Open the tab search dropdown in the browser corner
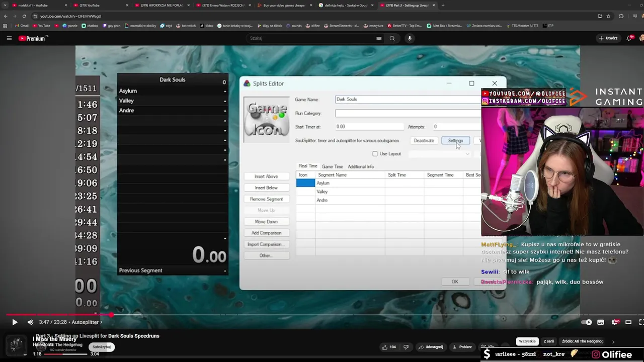The image size is (644, 362). [x=5, y=6]
